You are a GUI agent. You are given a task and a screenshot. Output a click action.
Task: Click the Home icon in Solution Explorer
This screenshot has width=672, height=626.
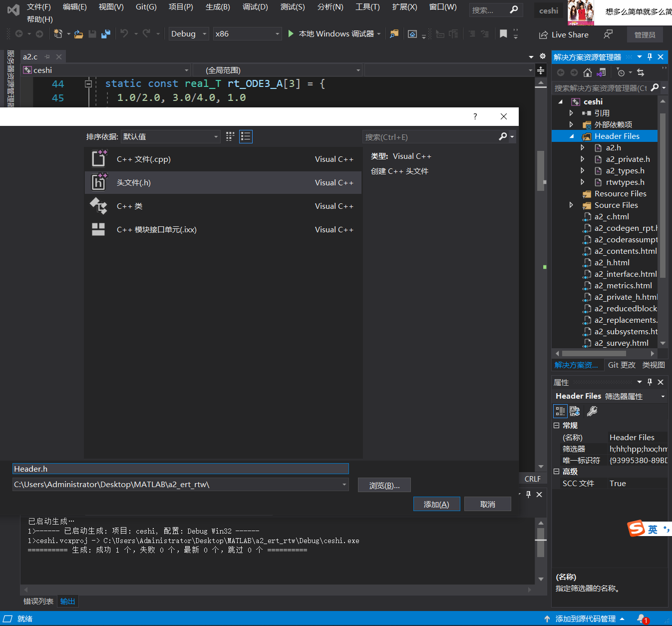click(x=588, y=72)
